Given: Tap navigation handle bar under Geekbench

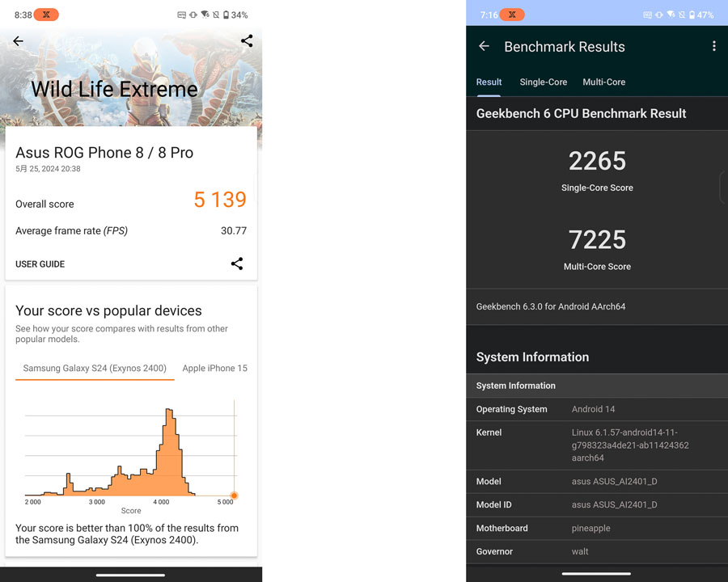Looking at the screenshot, I should 596,574.
